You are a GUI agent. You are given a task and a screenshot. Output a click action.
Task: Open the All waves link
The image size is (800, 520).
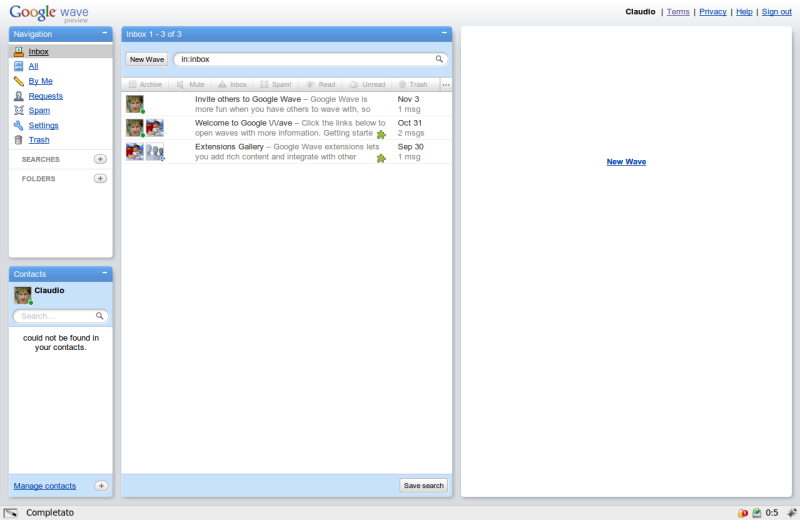(33, 66)
